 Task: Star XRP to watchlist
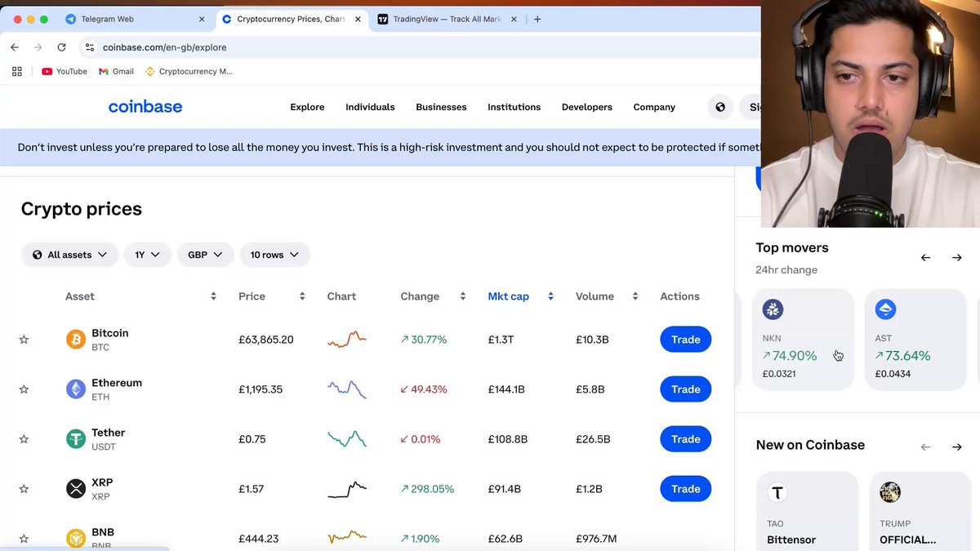coord(24,489)
